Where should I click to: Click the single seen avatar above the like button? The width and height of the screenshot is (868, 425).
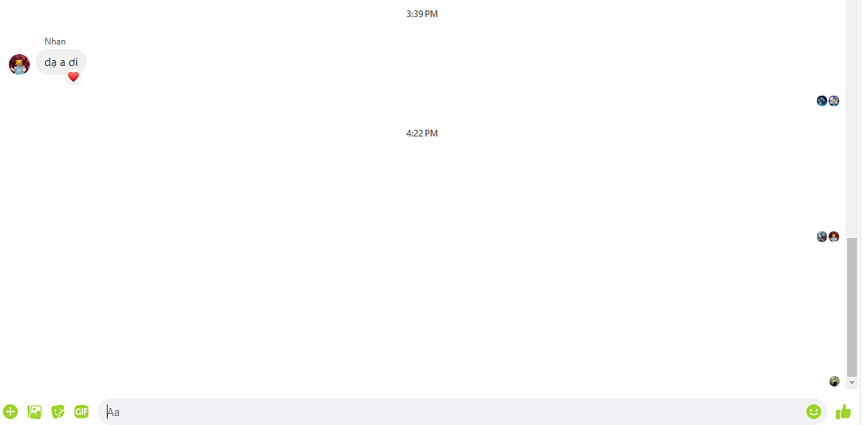pos(834,380)
